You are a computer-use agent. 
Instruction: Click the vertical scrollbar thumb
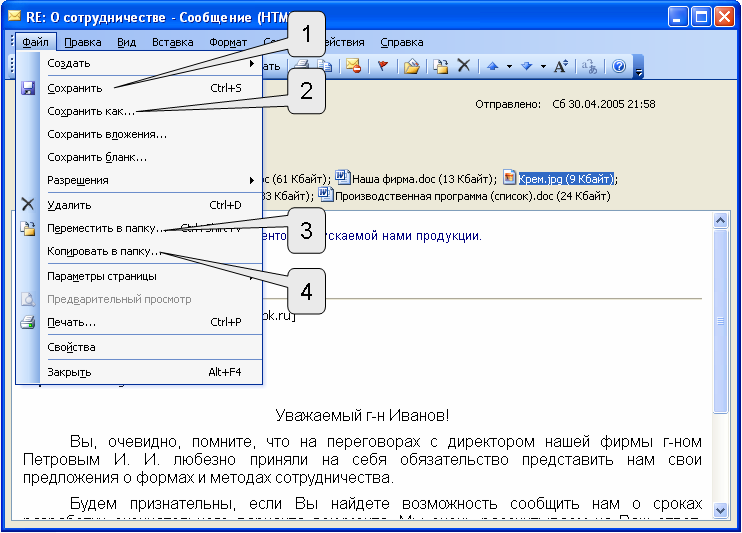coord(720,321)
